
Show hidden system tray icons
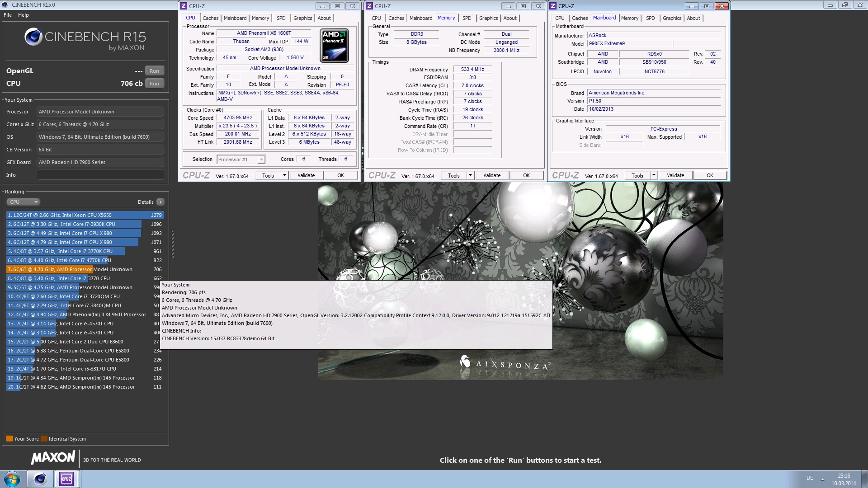click(822, 479)
